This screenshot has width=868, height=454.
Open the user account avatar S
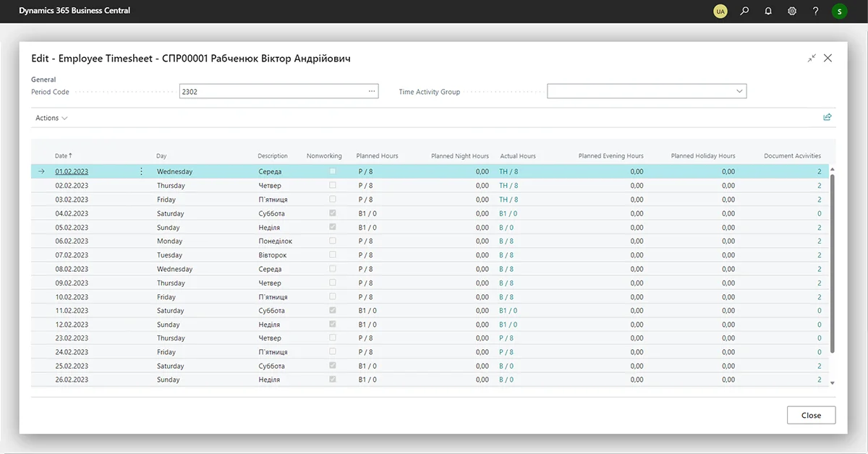click(839, 11)
